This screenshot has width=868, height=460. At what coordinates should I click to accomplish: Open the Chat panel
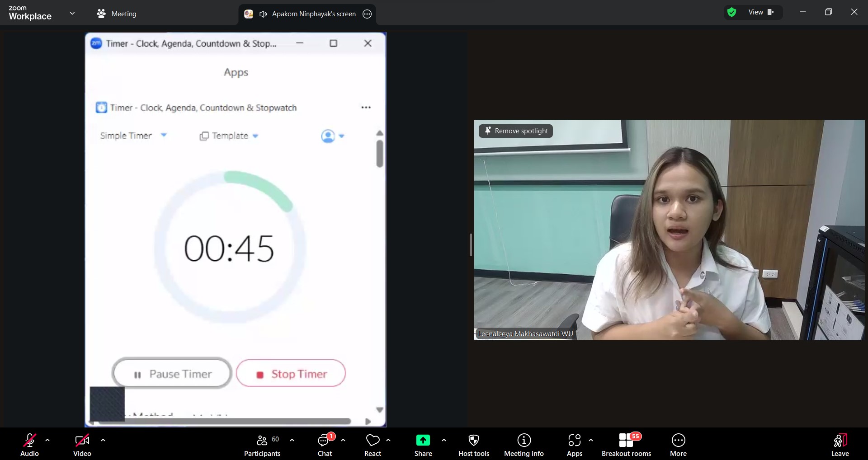pos(325,445)
